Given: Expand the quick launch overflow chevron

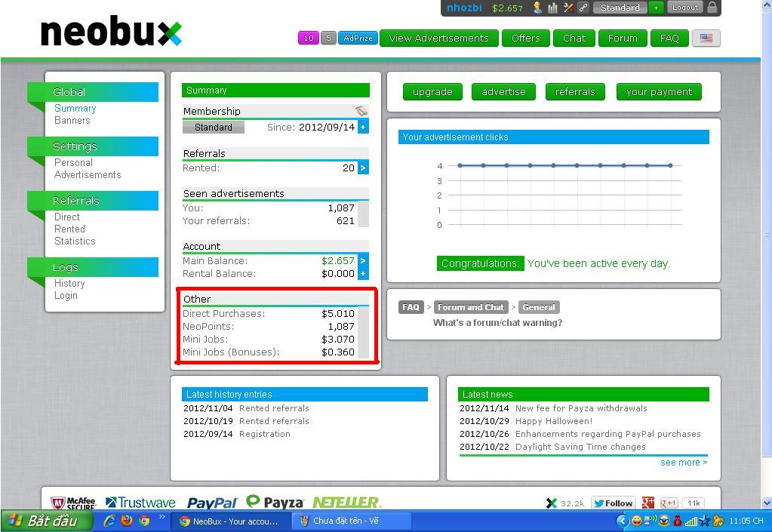Looking at the screenshot, I should click(x=161, y=517).
